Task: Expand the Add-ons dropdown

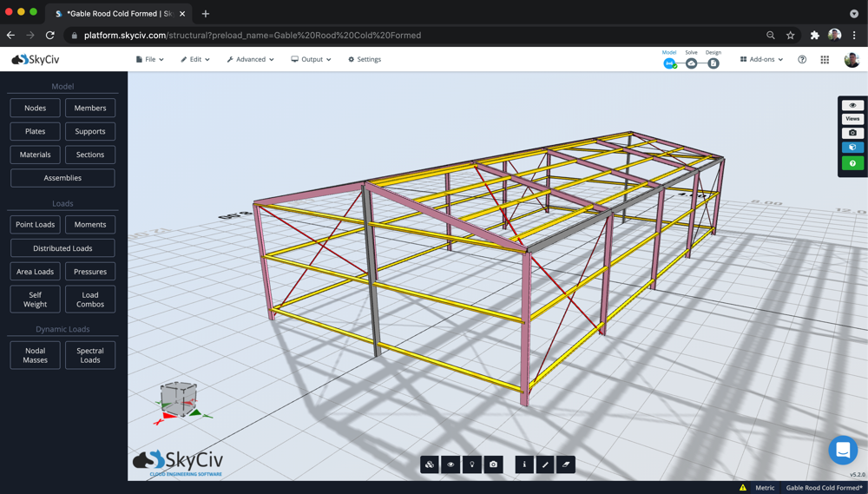Action: pos(762,59)
